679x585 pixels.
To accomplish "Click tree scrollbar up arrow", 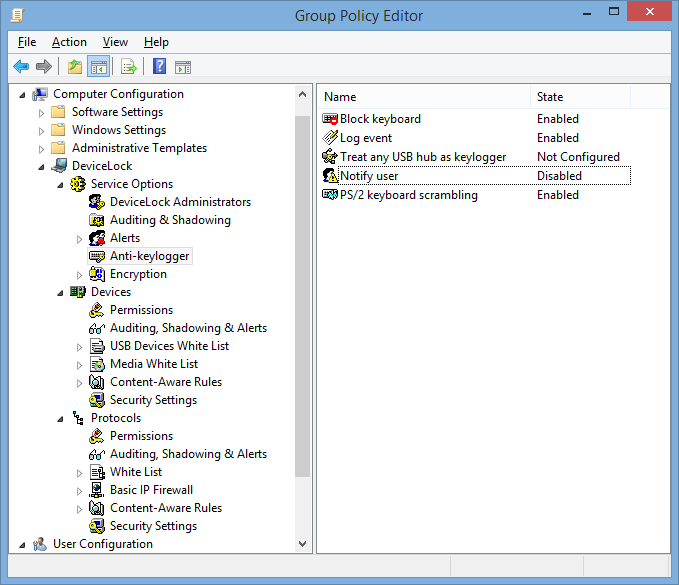I will click(x=303, y=94).
